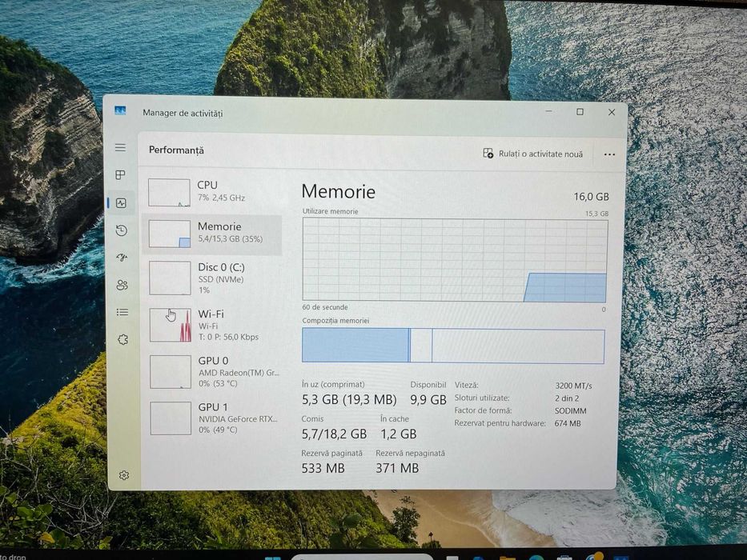The height and width of the screenshot is (560, 747).
Task: Close the Task Manager window
Action: tap(612, 112)
